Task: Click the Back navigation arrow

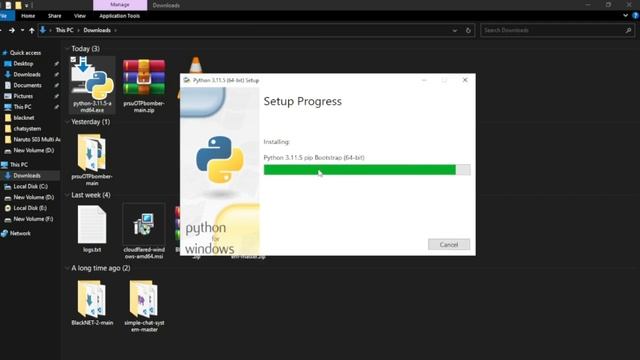Action: [1, 30]
